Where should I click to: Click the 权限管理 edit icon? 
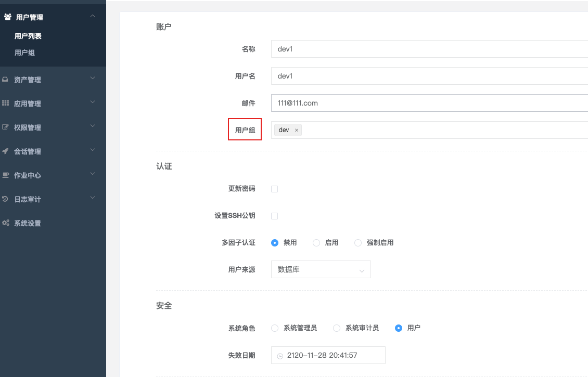5,127
